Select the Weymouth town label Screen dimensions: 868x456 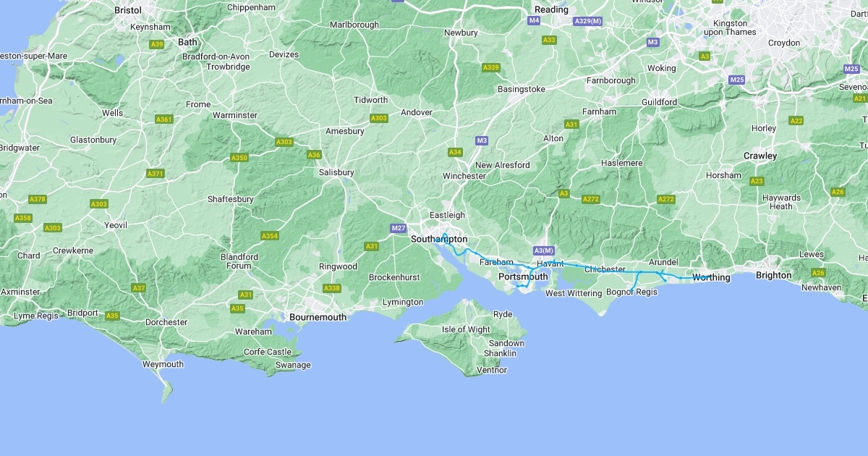pos(163,364)
